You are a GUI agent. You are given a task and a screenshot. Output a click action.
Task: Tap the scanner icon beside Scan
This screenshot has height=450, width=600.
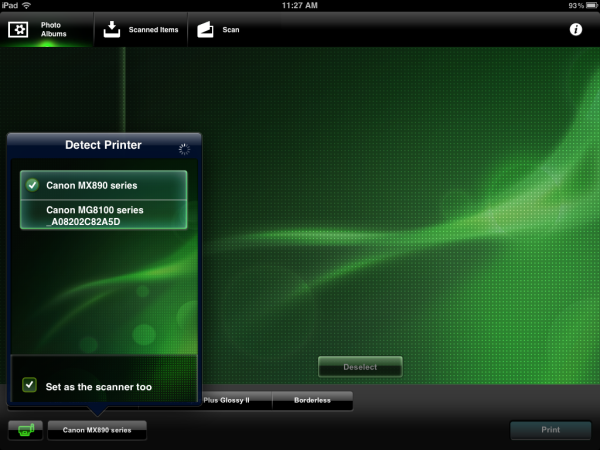click(x=205, y=29)
